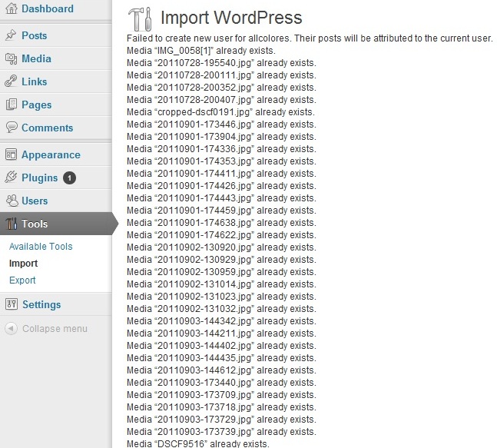Click the 20110901-174443.jpg media line
The height and width of the screenshot is (448, 497).
(221, 198)
